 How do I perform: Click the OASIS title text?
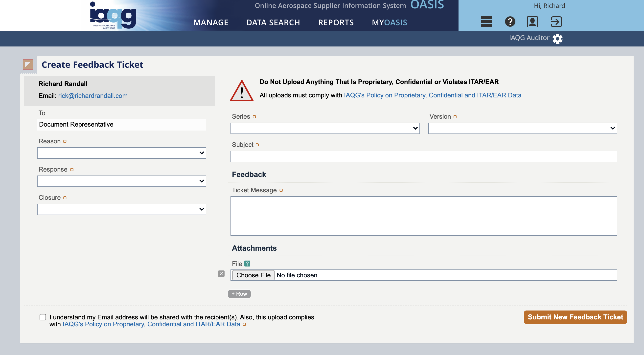427,4
